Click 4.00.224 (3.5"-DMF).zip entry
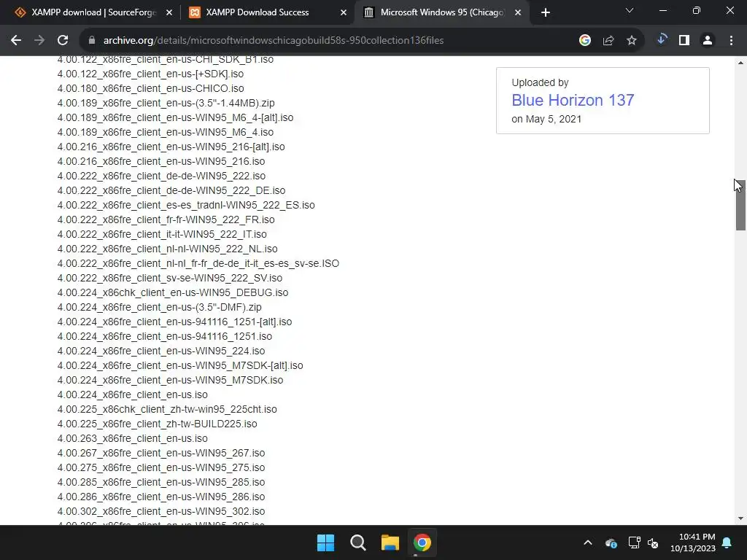The image size is (747, 560). (x=159, y=307)
